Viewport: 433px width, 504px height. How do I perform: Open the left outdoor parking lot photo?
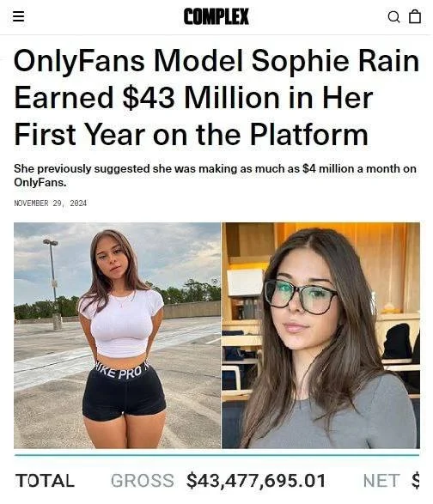(117, 335)
